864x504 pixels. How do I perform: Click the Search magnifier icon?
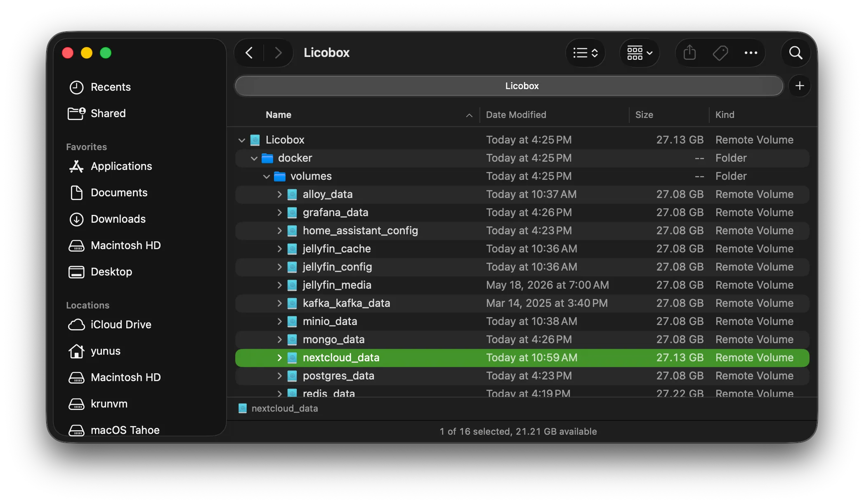(x=796, y=53)
